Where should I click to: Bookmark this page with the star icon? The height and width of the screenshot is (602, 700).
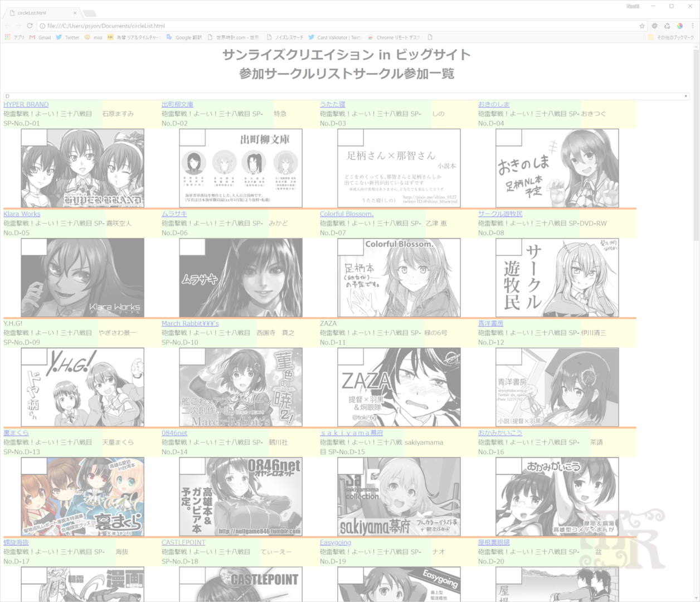tap(642, 26)
